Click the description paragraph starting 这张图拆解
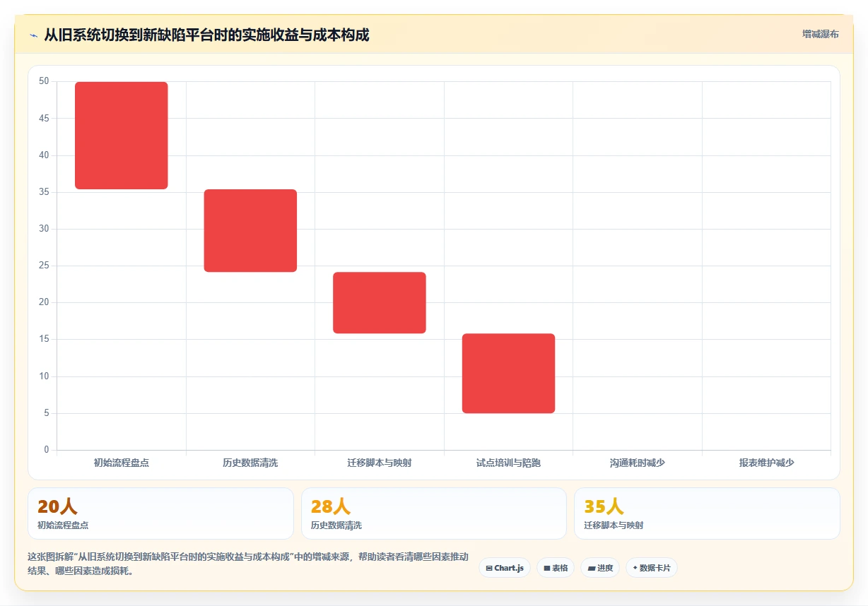This screenshot has width=868, height=606. tap(248, 564)
